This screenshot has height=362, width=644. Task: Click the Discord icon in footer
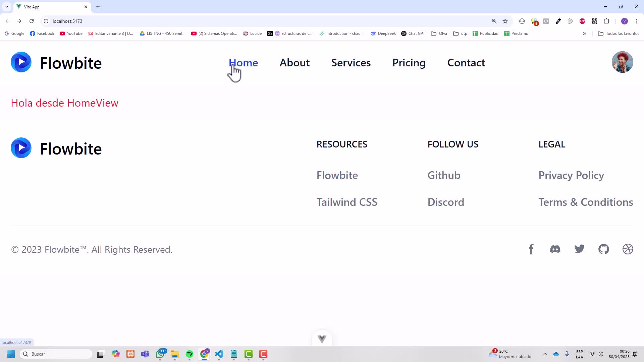555,249
